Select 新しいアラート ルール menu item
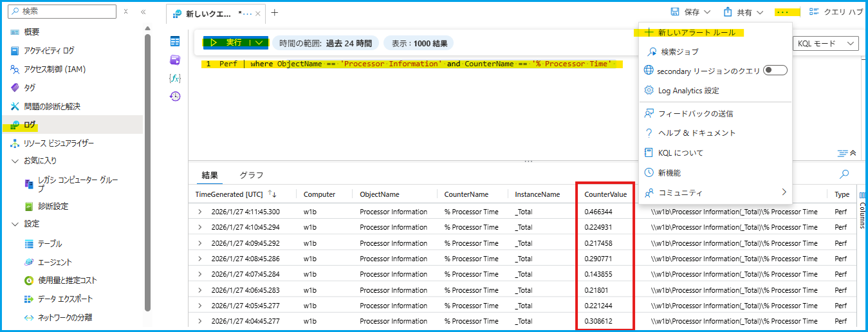This screenshot has height=332, width=868. pyautogui.click(x=696, y=33)
